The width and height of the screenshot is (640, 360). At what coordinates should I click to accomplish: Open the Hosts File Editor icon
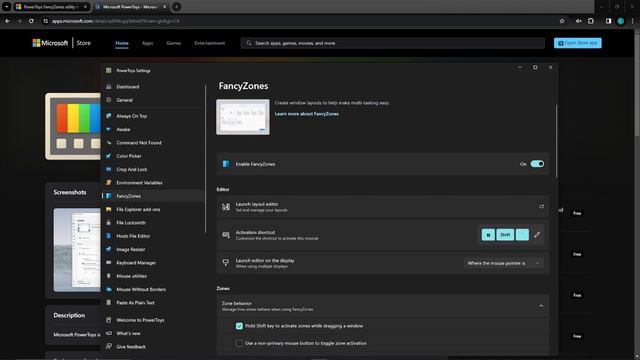pyautogui.click(x=109, y=236)
